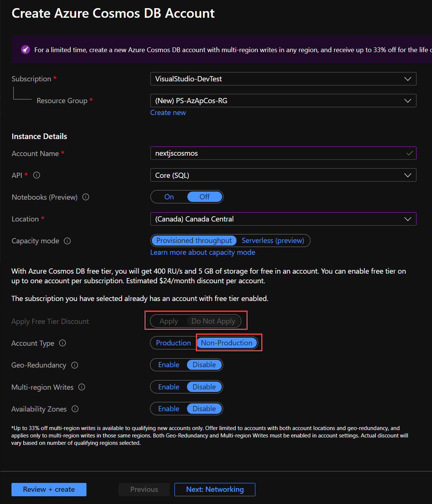Click info icon beside Capacity mode
The height and width of the screenshot is (504, 432).
click(67, 241)
